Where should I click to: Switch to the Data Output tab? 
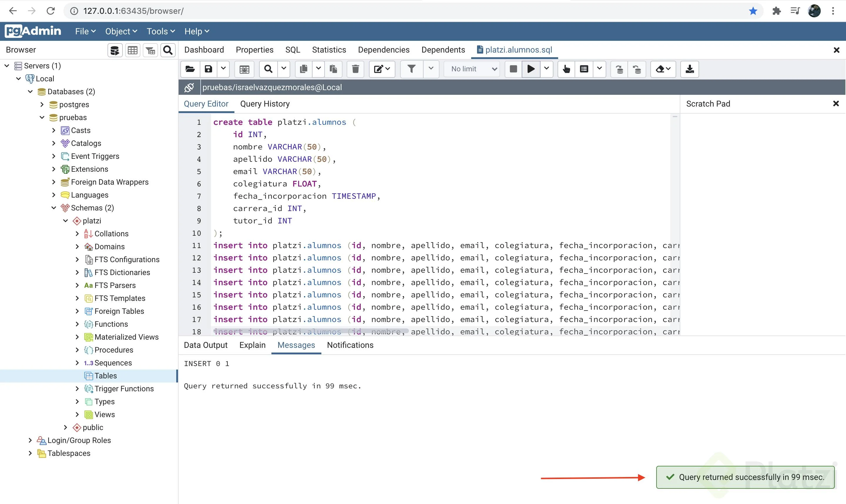tap(205, 345)
